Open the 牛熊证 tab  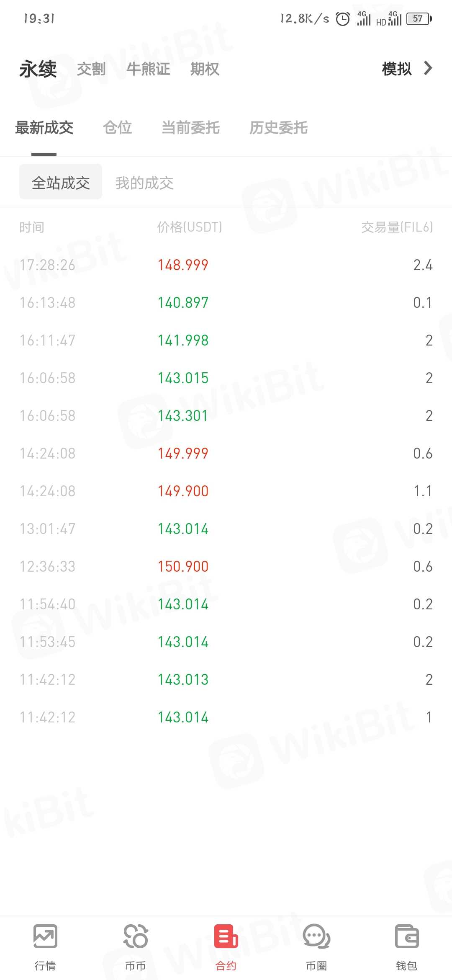coord(148,69)
